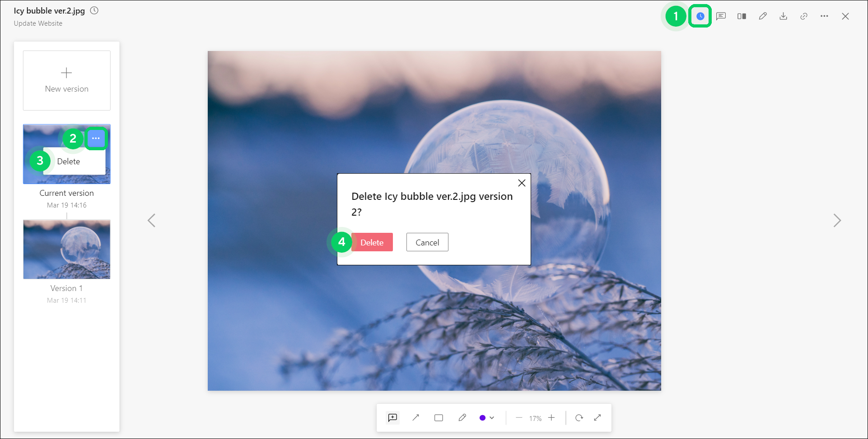The height and width of the screenshot is (439, 868).
Task: Click the New version upload box
Action: (x=67, y=80)
